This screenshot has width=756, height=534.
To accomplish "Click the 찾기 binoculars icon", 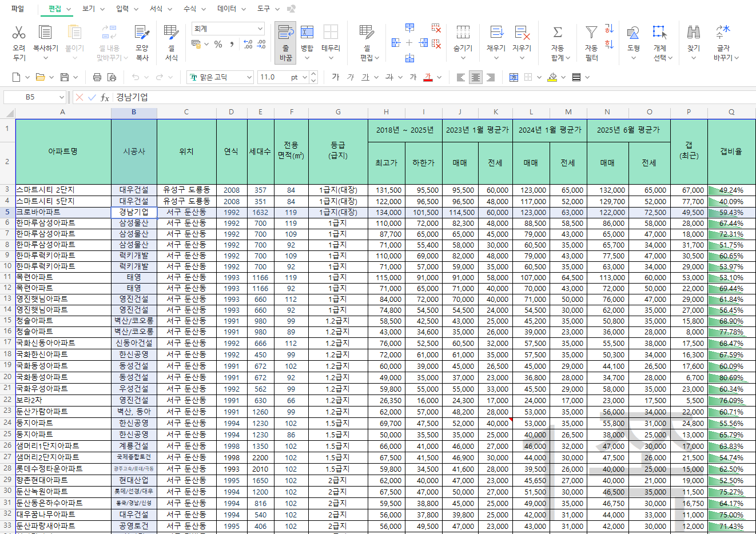I will [693, 33].
